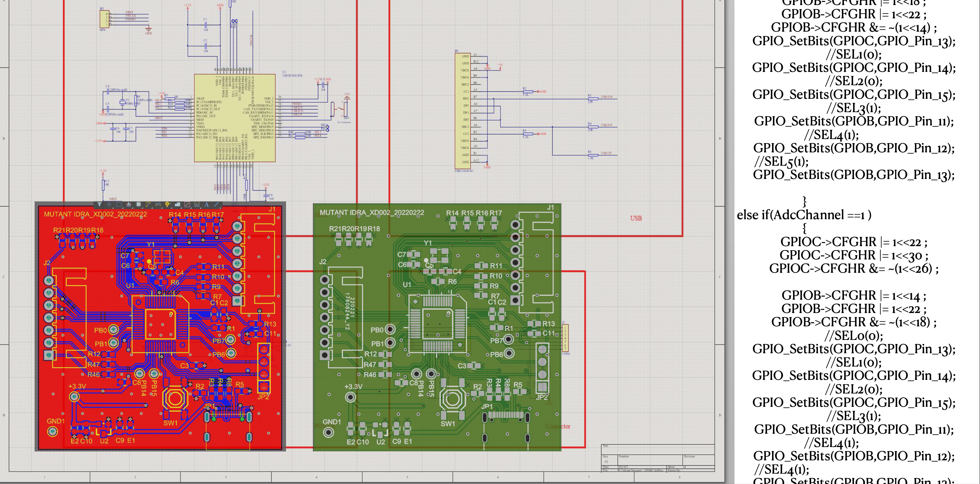Click the JP2 header symbol in schematic

105,19
